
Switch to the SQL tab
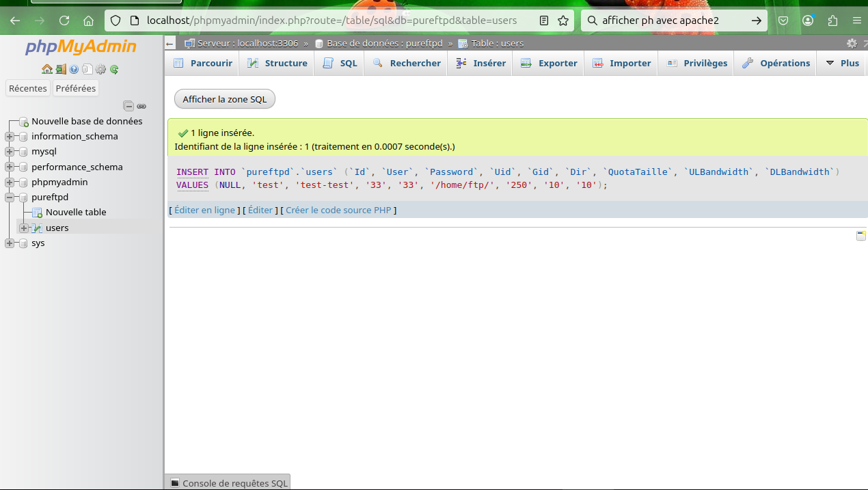340,63
